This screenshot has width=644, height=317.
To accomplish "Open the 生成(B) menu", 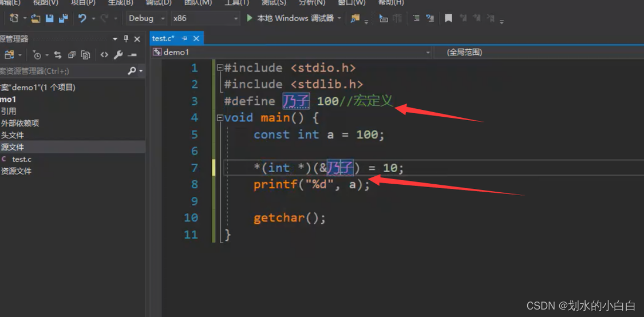I will point(120,2).
